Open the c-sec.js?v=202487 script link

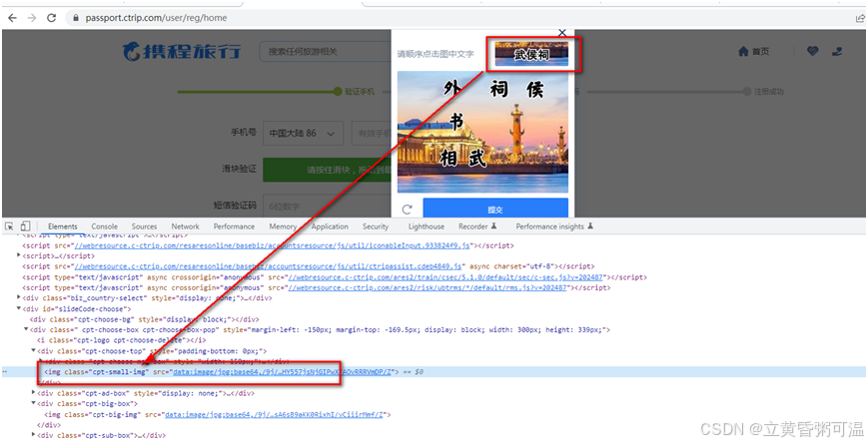[x=446, y=277]
